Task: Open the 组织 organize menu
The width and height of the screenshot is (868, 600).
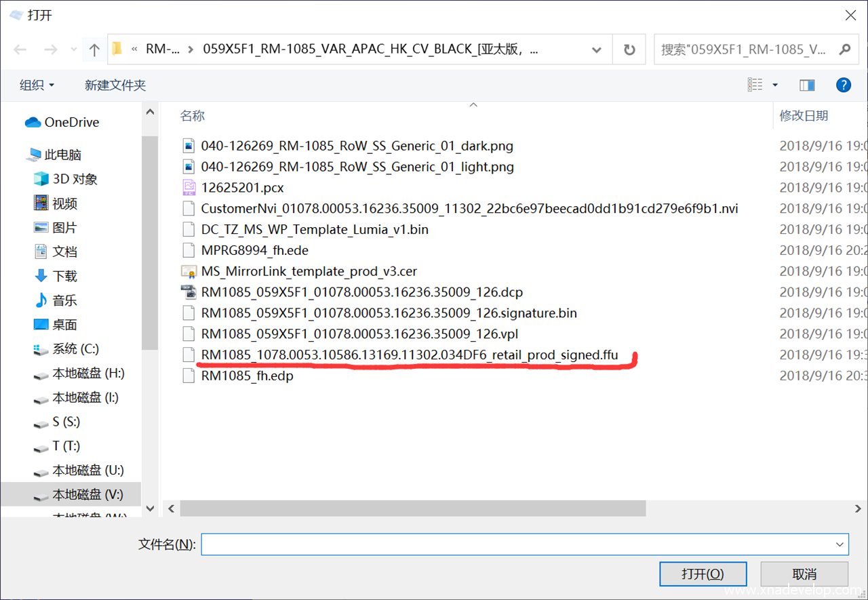Action: [37, 85]
